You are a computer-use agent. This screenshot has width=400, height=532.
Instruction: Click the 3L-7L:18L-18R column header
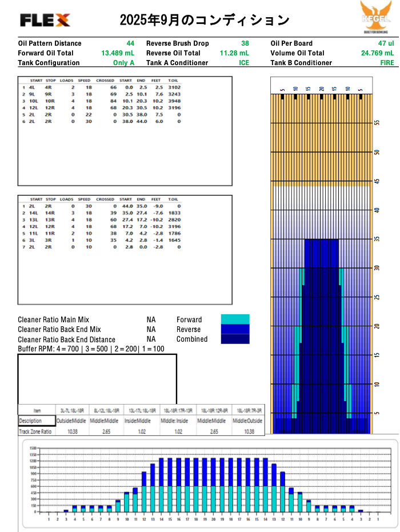tap(72, 410)
